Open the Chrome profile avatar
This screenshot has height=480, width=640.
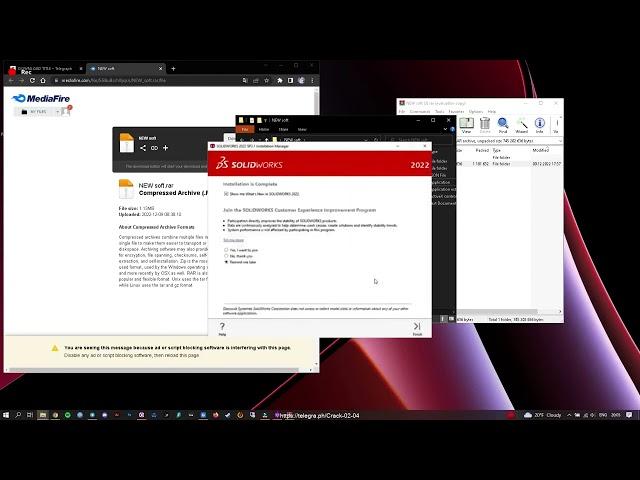coord(301,80)
